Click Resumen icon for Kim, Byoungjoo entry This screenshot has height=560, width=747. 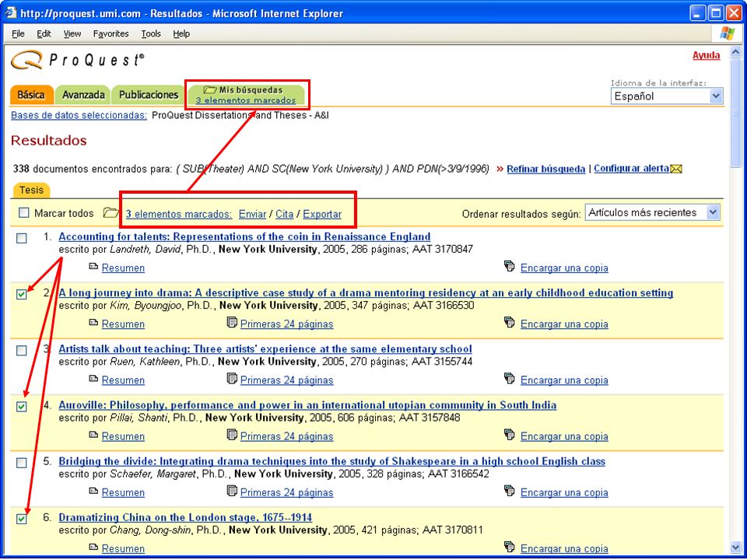coord(93,323)
